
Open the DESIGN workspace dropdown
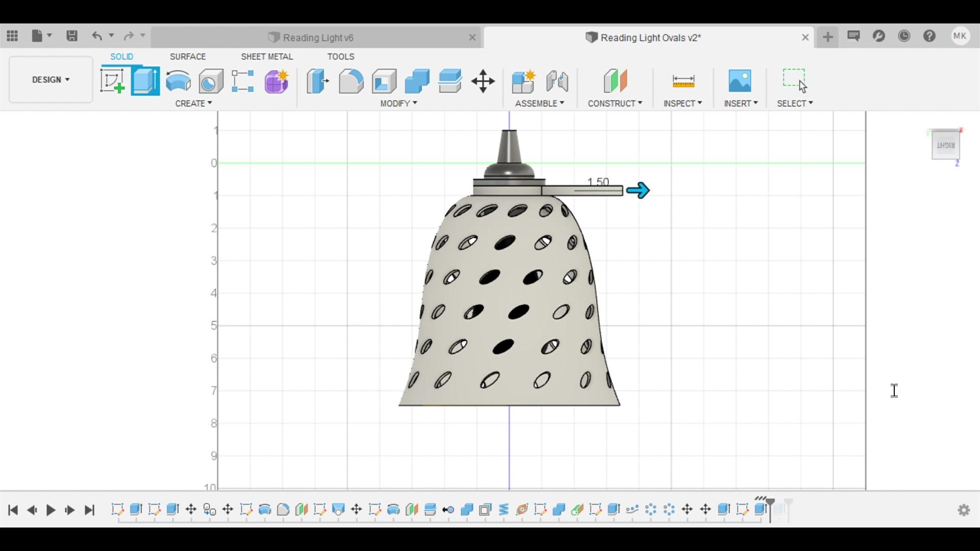tap(51, 80)
